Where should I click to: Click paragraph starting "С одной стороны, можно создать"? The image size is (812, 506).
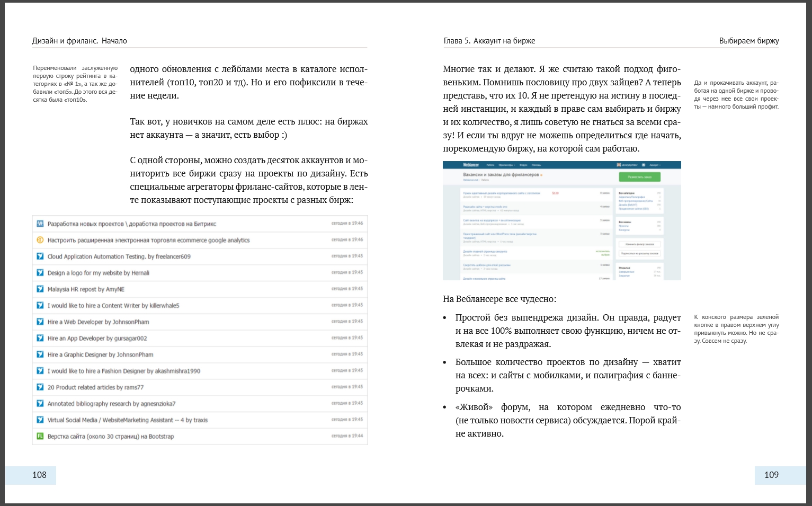coord(249,180)
